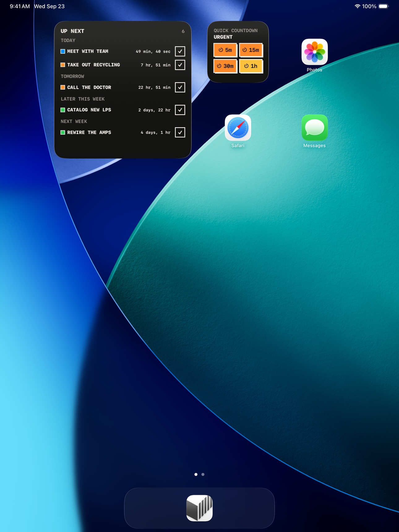399x532 pixels.
Task: Open the striped cube app in dock
Action: [x=199, y=508]
